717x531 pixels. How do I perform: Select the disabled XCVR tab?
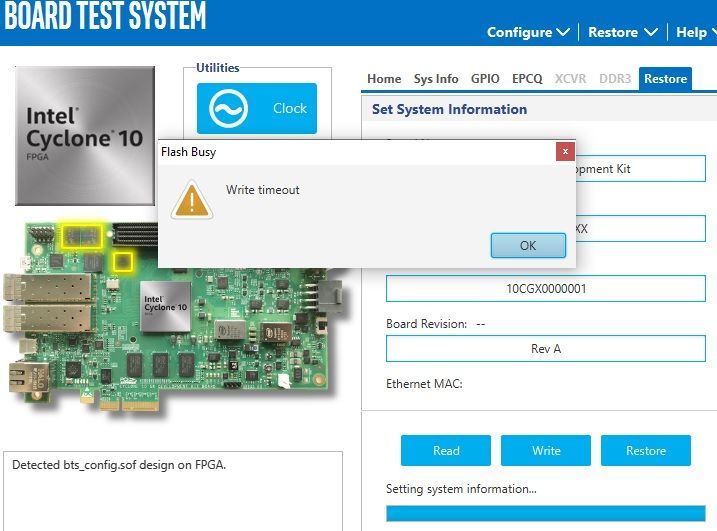(570, 79)
